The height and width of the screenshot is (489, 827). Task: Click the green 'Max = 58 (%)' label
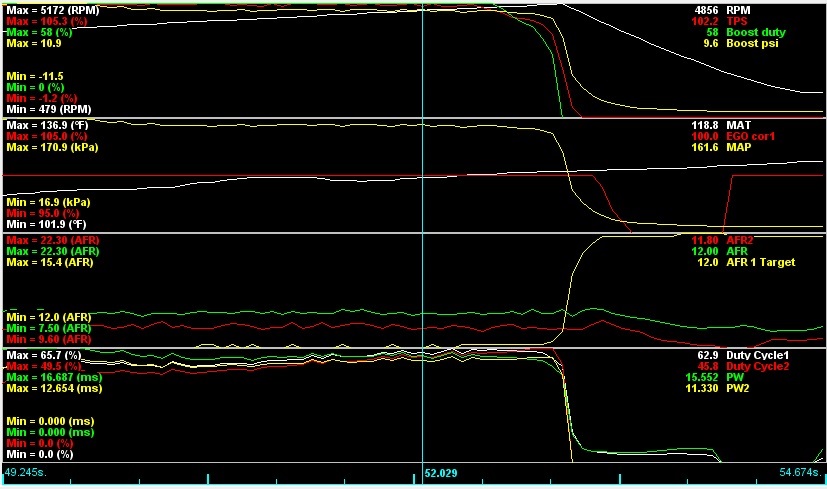[x=39, y=32]
